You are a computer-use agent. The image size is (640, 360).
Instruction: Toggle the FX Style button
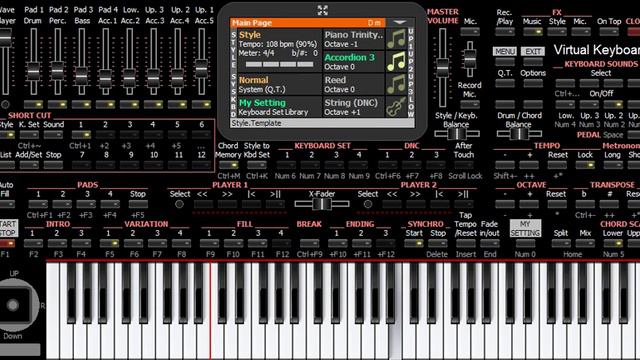[557, 31]
